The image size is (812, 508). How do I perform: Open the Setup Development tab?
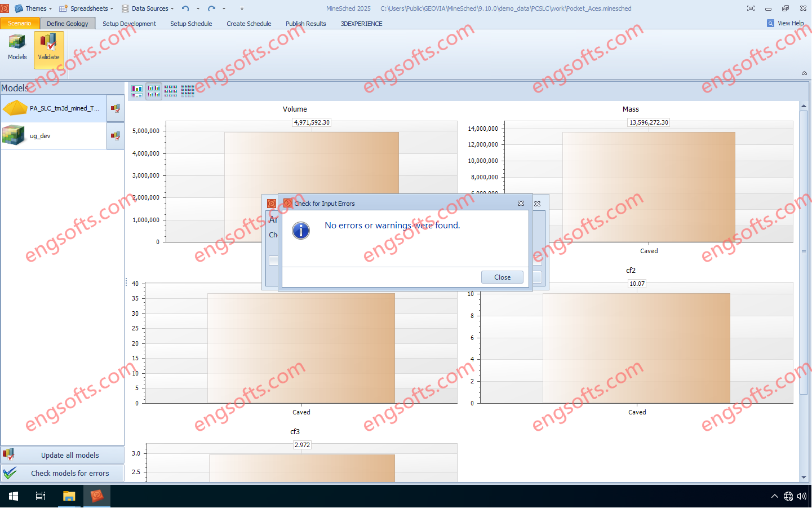pos(129,24)
